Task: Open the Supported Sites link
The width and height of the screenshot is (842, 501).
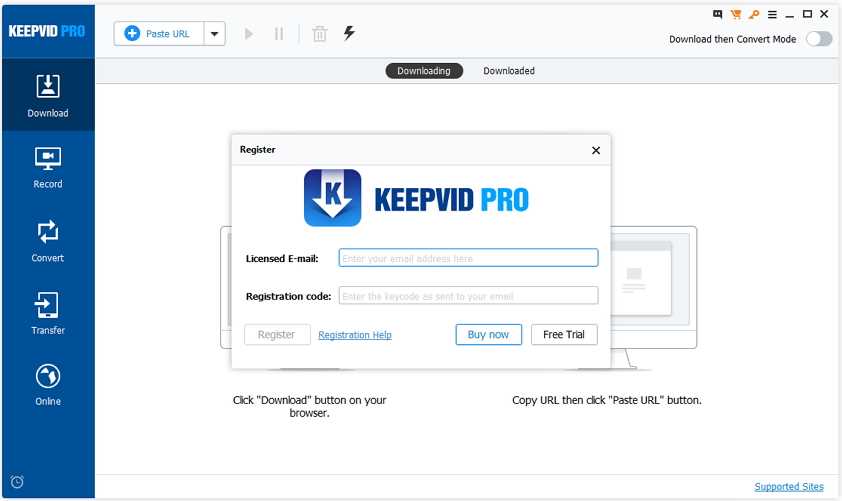Action: coord(789,487)
